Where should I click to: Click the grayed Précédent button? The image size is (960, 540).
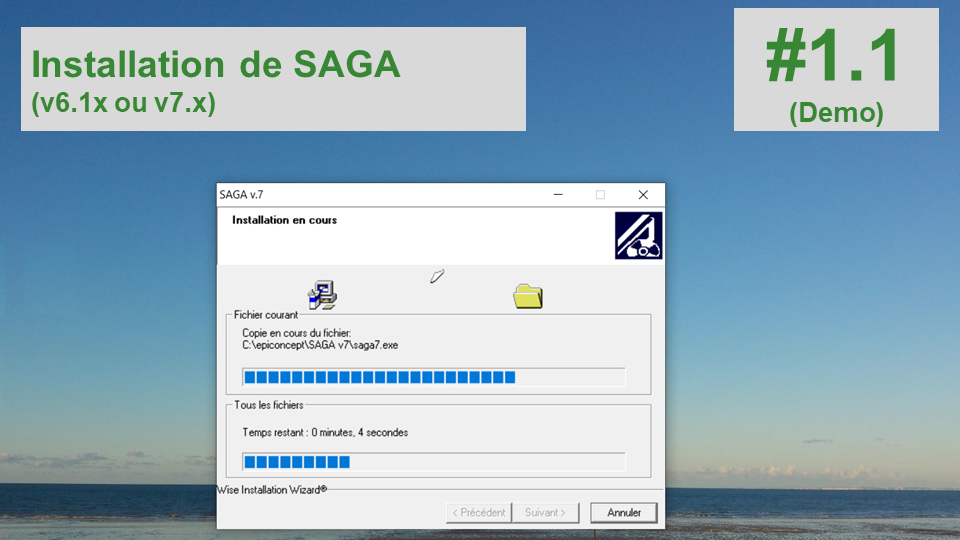[x=479, y=512]
